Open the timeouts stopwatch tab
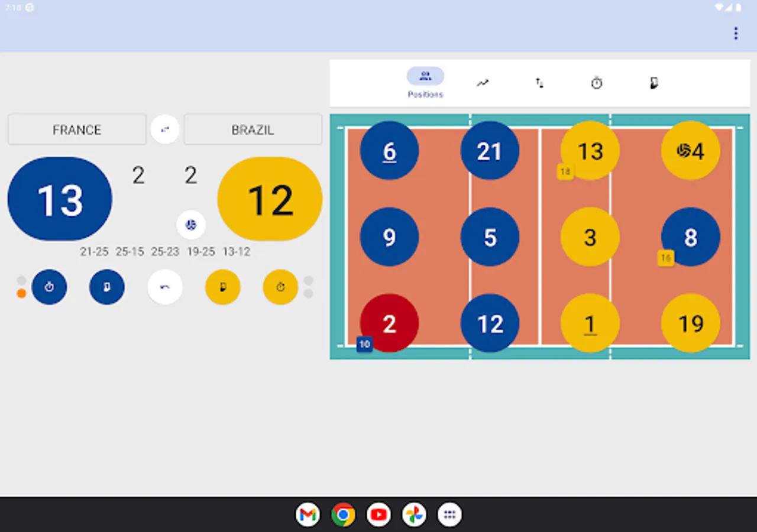The height and width of the screenshot is (532, 757). point(597,83)
